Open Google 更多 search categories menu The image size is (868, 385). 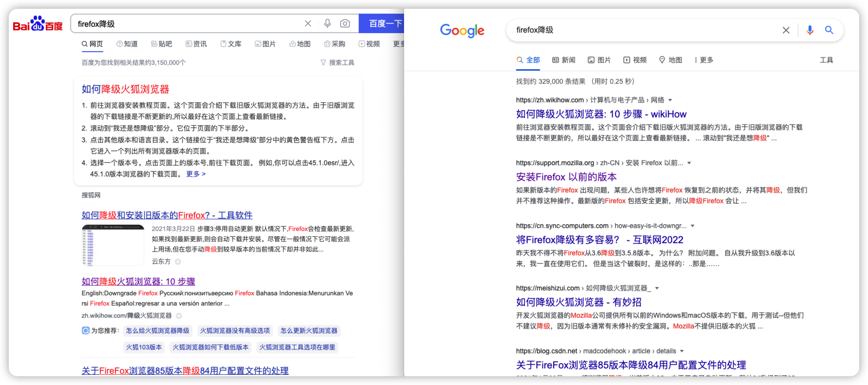pos(704,60)
